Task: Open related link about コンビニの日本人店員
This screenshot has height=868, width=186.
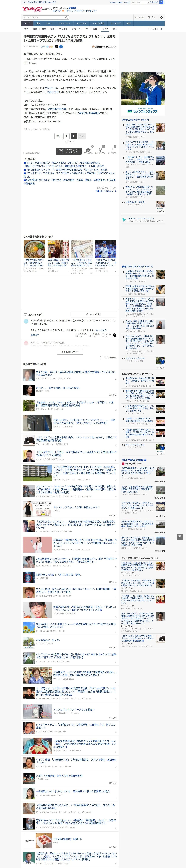Action: [x=62, y=163]
